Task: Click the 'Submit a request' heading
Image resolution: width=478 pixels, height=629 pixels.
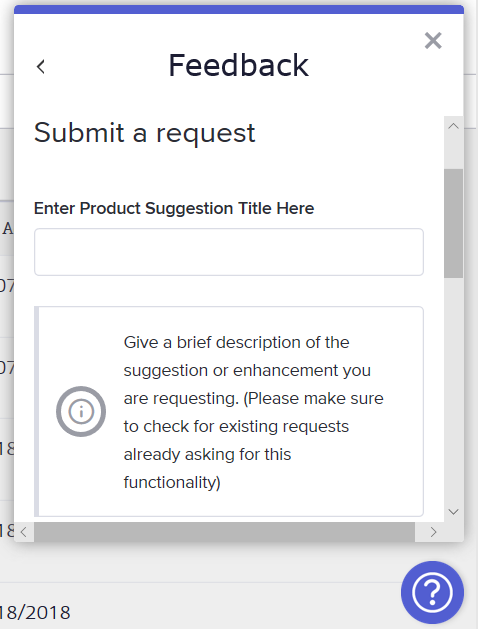Action: tap(144, 133)
